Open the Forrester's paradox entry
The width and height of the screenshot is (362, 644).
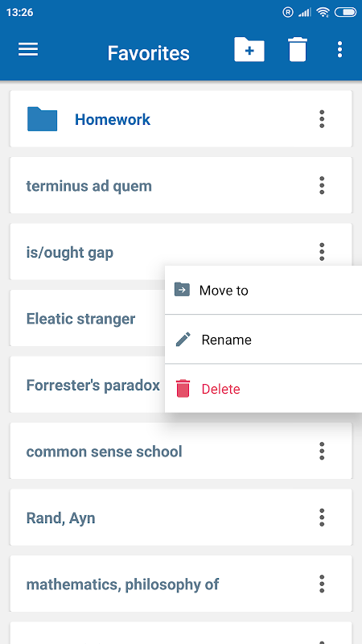coord(88,385)
